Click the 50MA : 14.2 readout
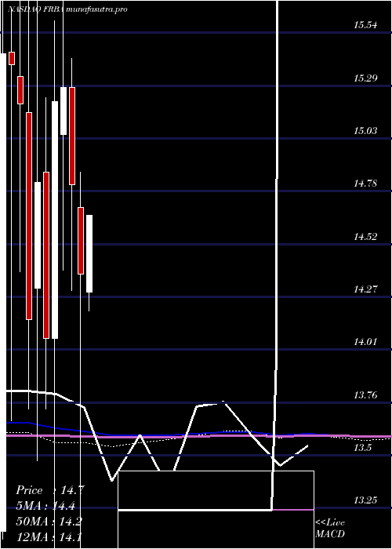 (x=49, y=522)
